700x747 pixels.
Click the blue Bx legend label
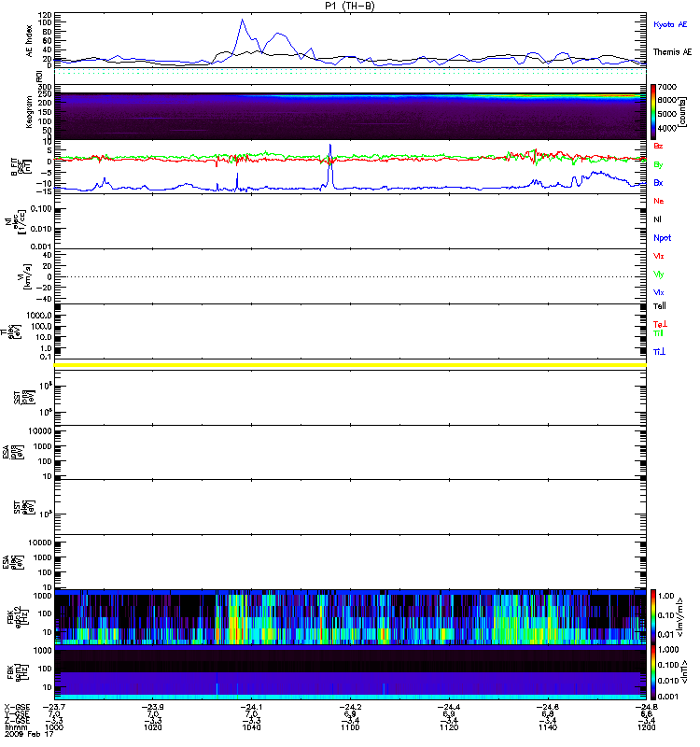[658, 182]
